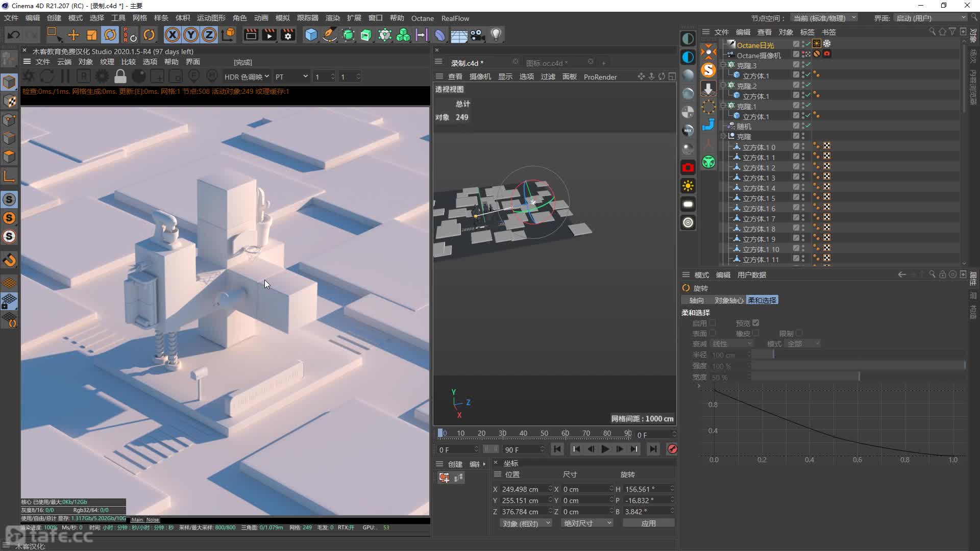
Task: Open the 摄像机 menu in the viewport
Action: (480, 77)
